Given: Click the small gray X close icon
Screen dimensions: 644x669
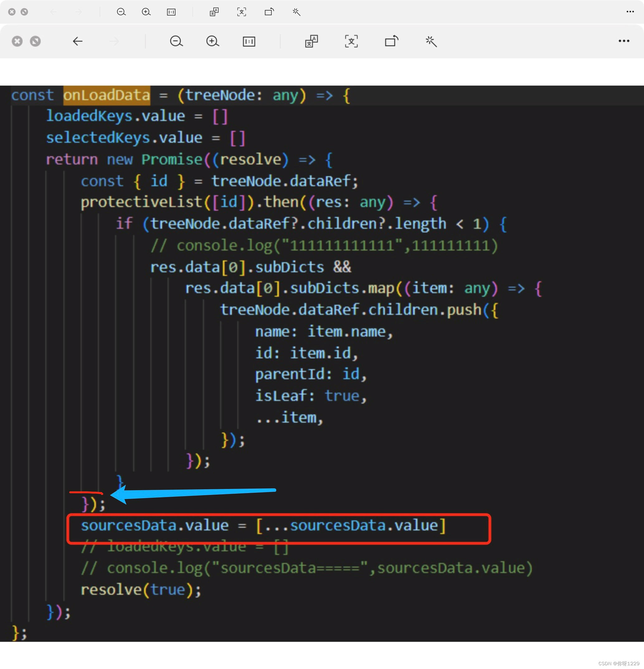Looking at the screenshot, I should pos(12,12).
